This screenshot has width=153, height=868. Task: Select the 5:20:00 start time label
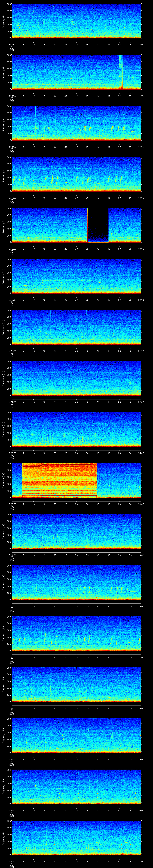tap(12, 351)
